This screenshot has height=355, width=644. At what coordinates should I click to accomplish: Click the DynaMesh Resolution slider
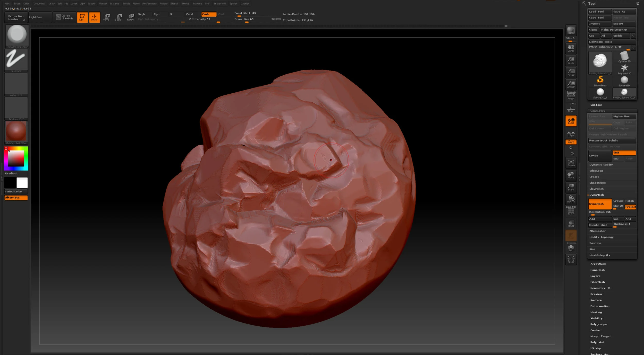612,212
